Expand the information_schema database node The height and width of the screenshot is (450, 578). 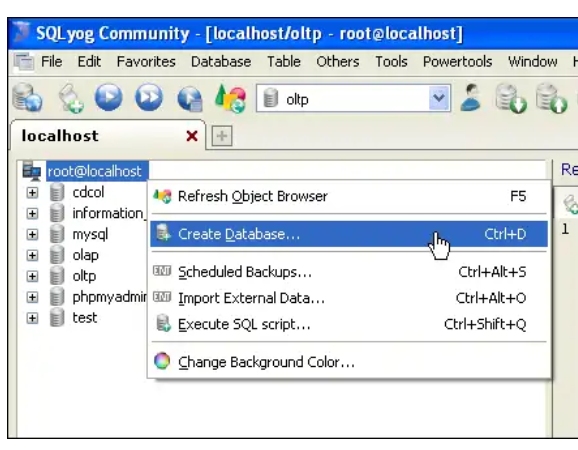tap(32, 213)
